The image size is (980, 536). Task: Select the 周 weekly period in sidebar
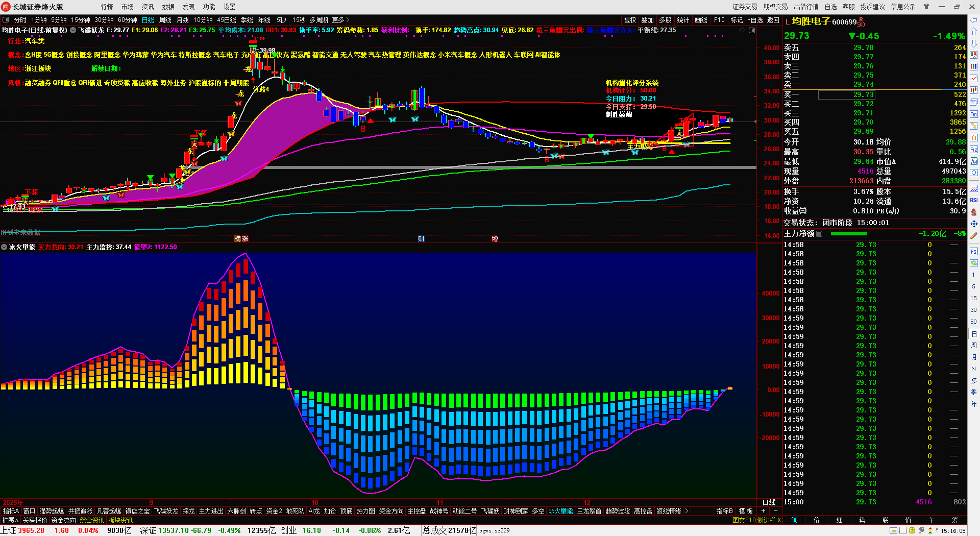[974, 346]
